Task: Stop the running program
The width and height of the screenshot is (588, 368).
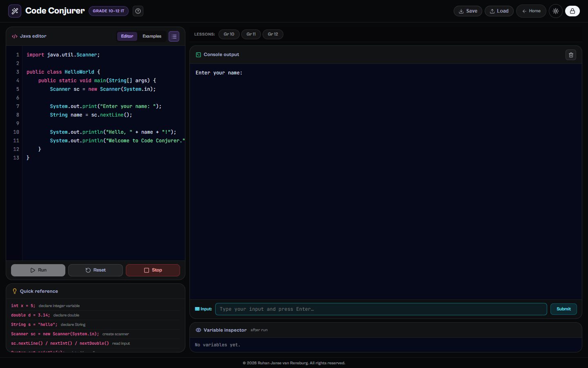Action: (153, 270)
